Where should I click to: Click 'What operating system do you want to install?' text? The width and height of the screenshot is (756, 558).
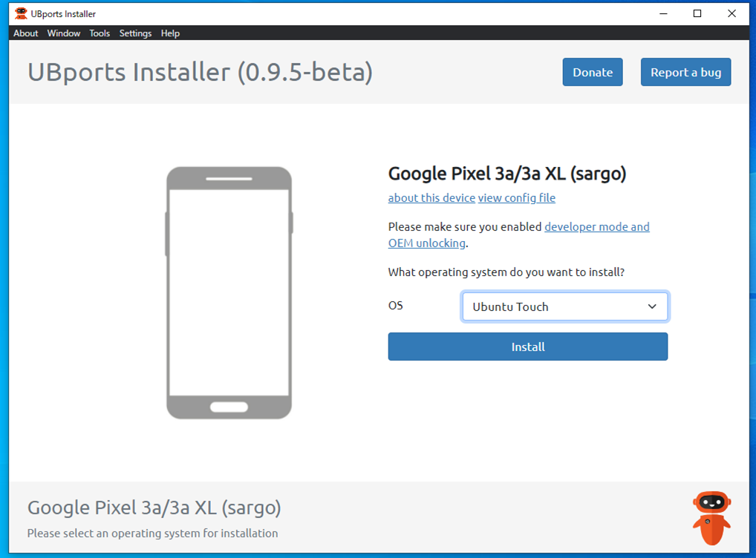(506, 272)
